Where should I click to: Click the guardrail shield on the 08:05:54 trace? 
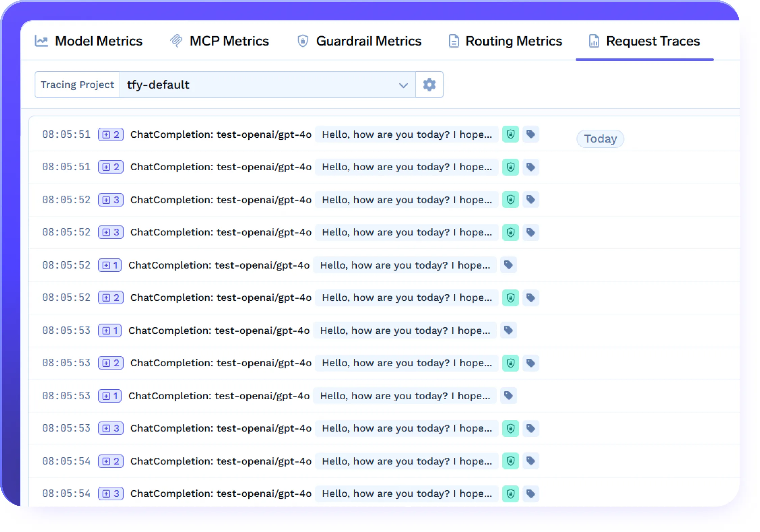(x=510, y=461)
